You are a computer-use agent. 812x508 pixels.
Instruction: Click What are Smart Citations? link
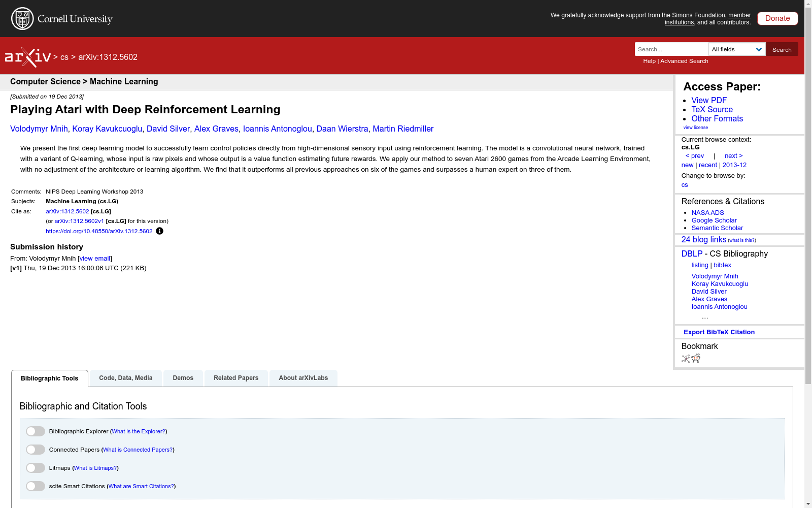[141, 486]
